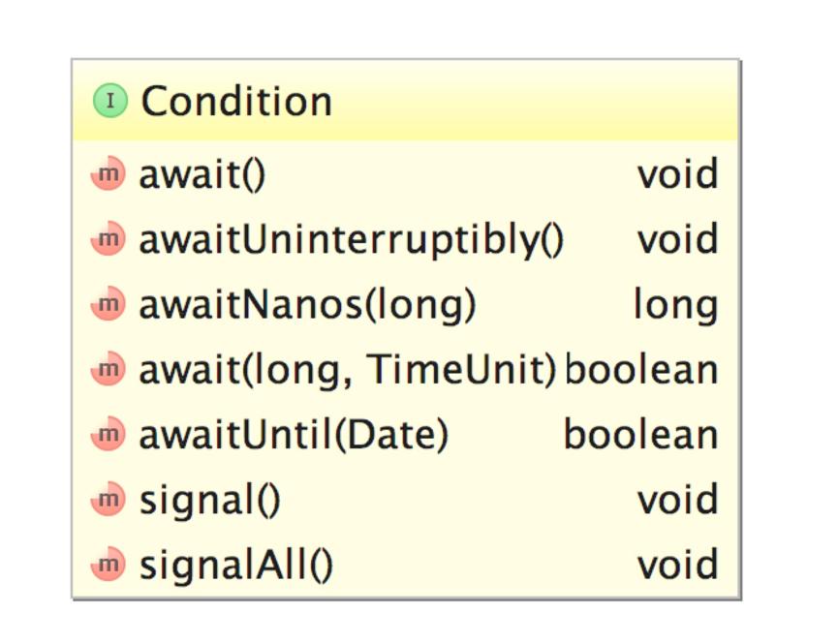The height and width of the screenshot is (644, 838).
Task: Click the long return type of awaitNanos
Action: pyautogui.click(x=676, y=305)
